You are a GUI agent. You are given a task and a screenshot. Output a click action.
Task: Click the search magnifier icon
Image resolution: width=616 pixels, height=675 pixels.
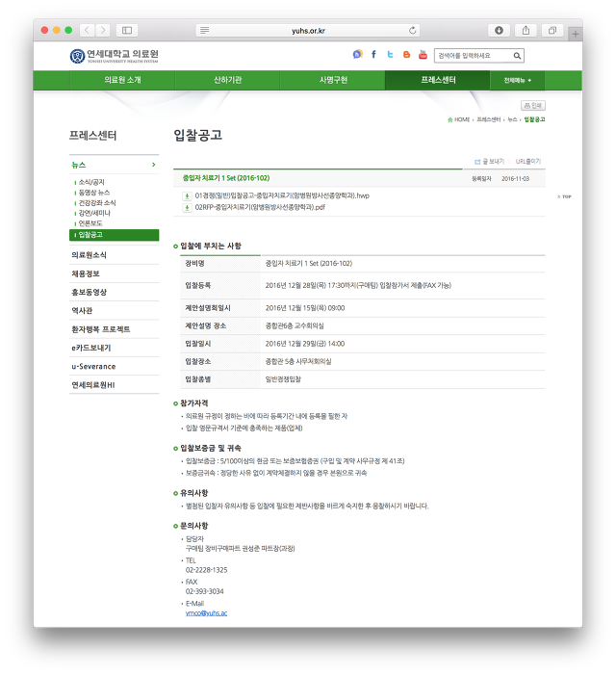click(x=517, y=56)
